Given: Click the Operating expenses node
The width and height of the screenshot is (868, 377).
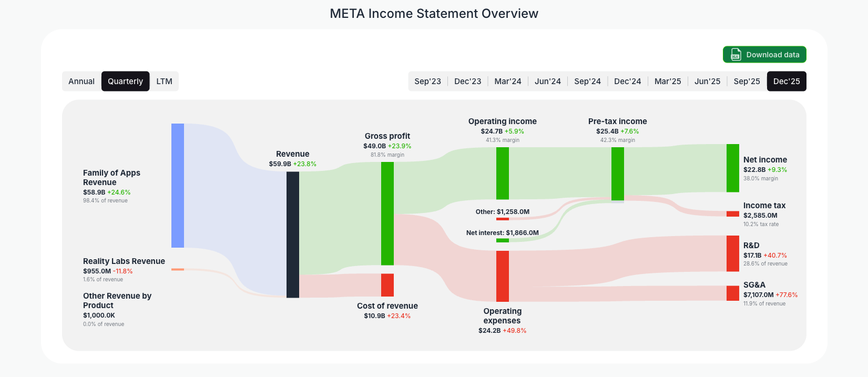Looking at the screenshot, I should pyautogui.click(x=503, y=276).
